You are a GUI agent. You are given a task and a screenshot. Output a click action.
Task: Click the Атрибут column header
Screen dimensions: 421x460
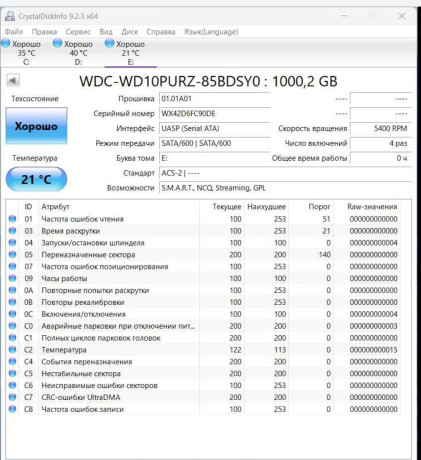(x=55, y=207)
